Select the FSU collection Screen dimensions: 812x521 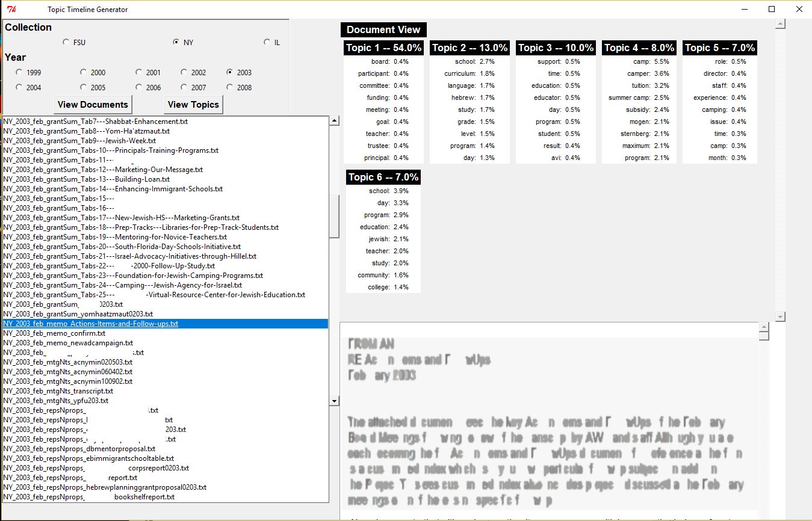coord(66,42)
